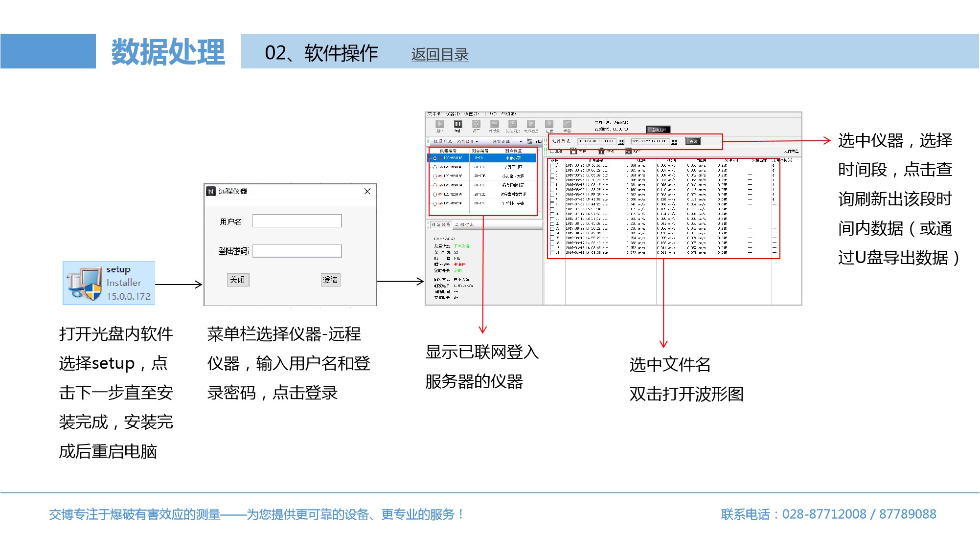Select the 设备状态 tab

point(441,225)
